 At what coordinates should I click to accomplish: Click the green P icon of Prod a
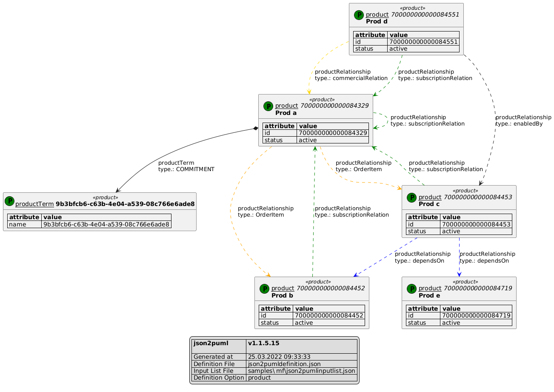click(269, 106)
